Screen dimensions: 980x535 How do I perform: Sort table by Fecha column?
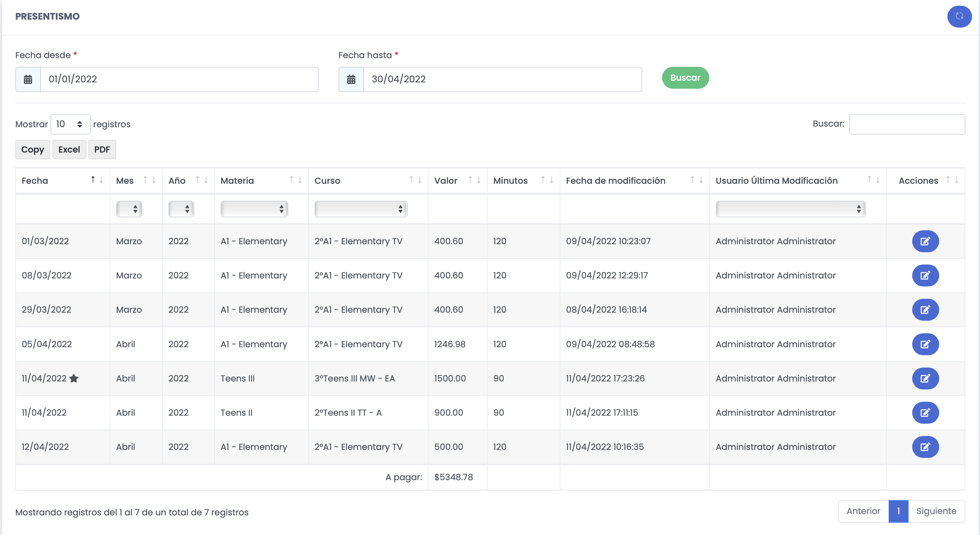63,181
